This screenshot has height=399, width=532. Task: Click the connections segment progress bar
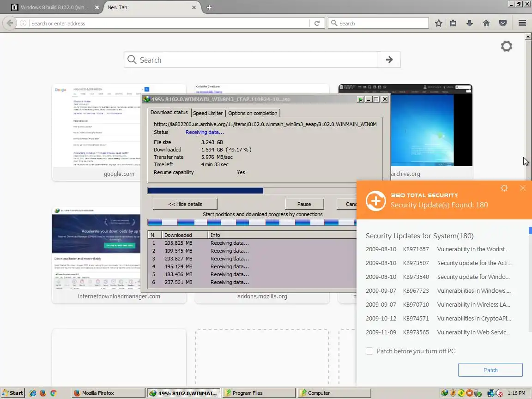pyautogui.click(x=252, y=223)
